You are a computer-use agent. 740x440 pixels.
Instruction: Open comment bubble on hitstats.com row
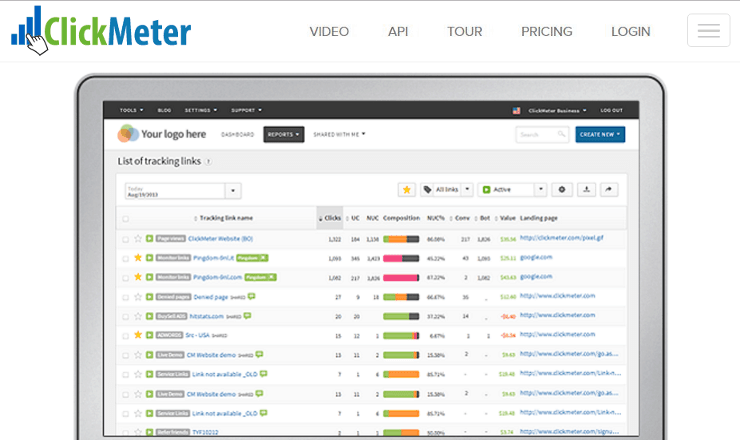[x=247, y=316]
